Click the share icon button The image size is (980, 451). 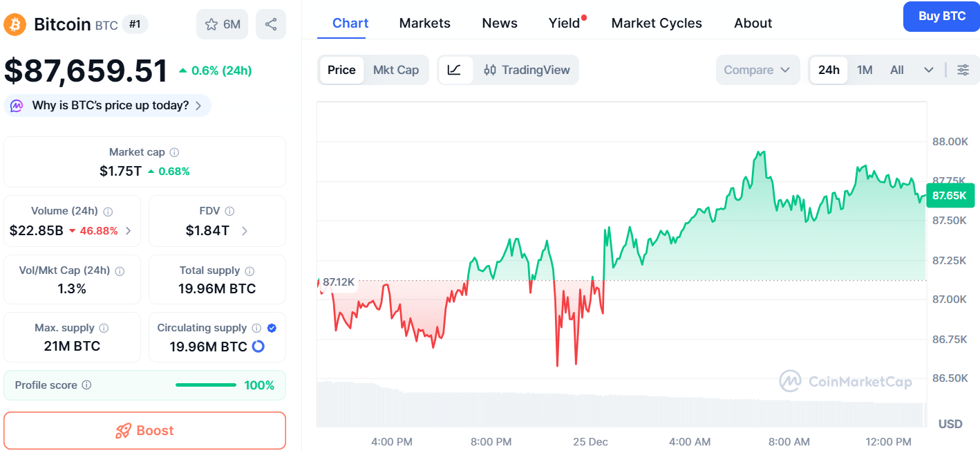(x=270, y=24)
